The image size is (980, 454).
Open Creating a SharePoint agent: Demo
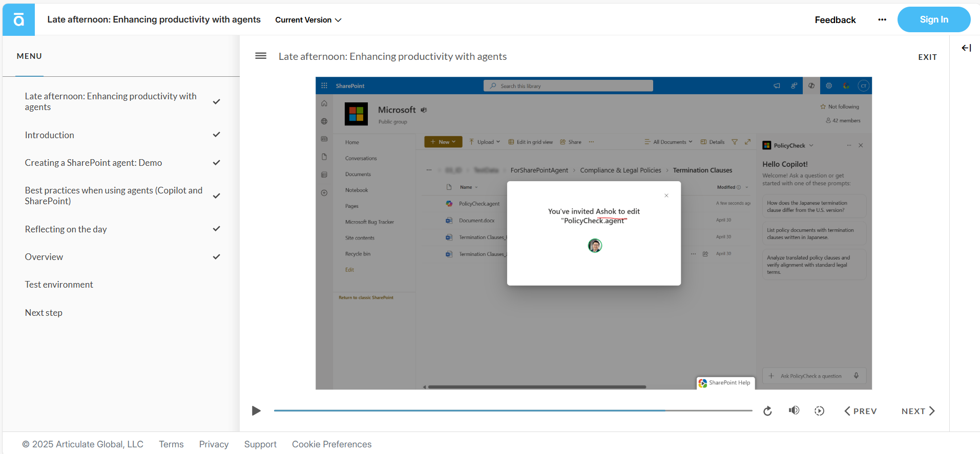(121, 163)
